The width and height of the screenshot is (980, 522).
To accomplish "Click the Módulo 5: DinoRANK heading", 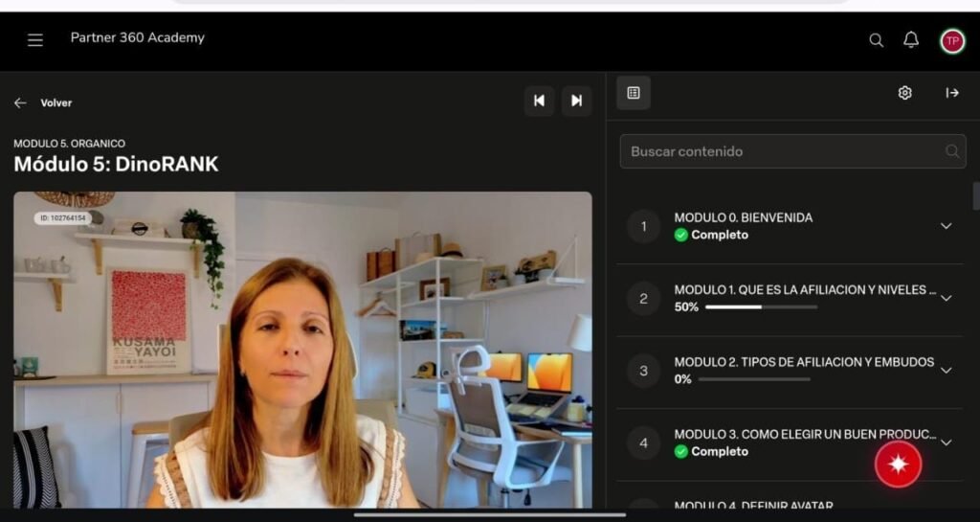I will point(116,164).
